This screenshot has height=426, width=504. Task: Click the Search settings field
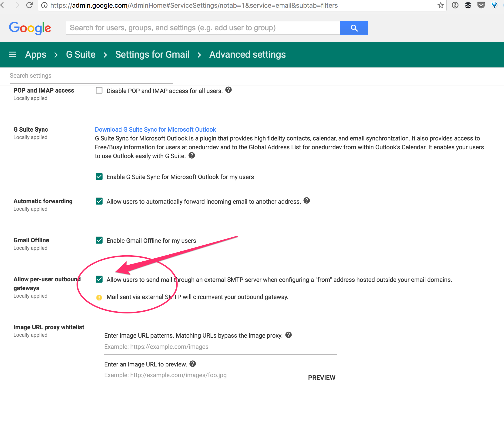91,76
